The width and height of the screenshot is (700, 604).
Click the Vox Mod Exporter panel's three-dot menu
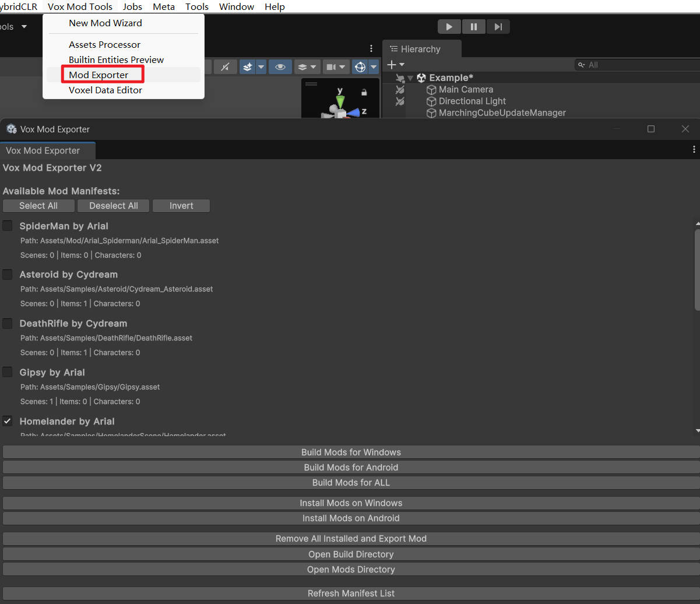click(694, 150)
